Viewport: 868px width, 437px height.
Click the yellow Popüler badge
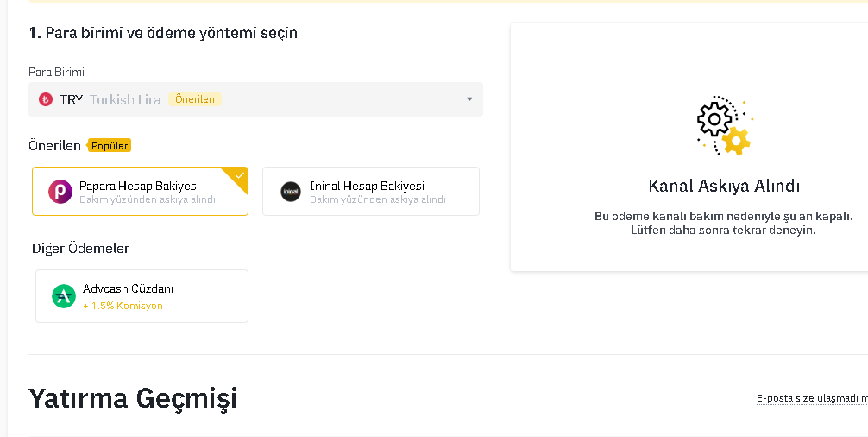[109, 146]
